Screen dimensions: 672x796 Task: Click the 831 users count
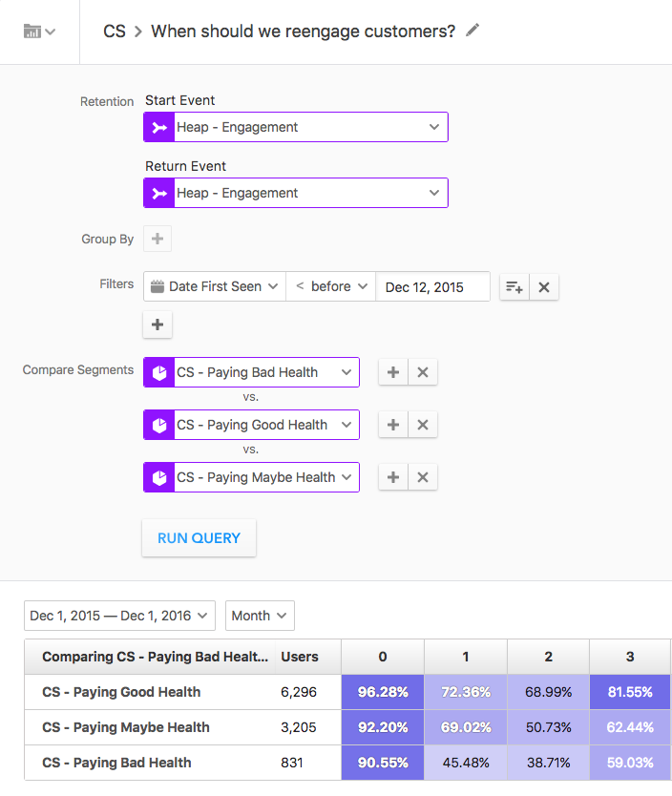coord(292,763)
